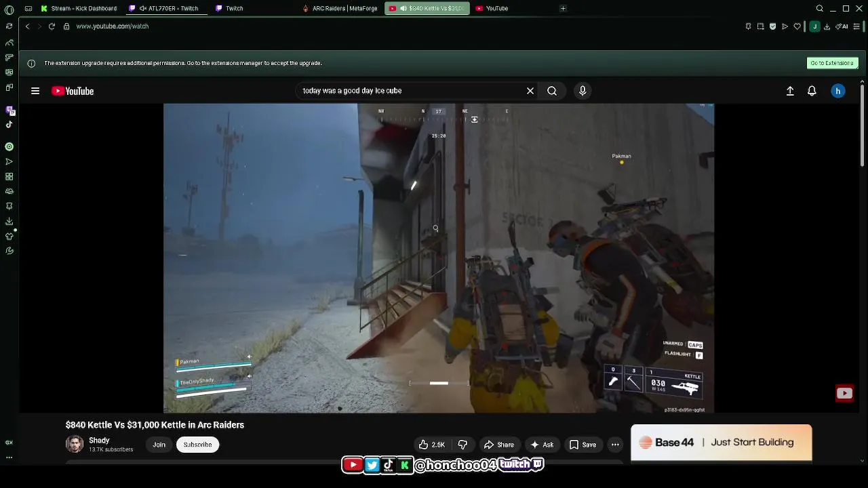Viewport: 868px width, 488px height.
Task: Go back to the previous page
Action: tap(27, 26)
